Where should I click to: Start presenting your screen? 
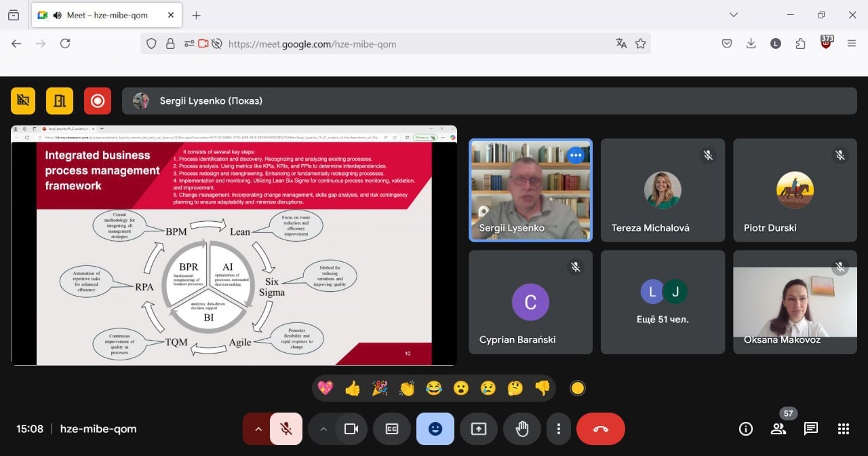click(x=479, y=429)
